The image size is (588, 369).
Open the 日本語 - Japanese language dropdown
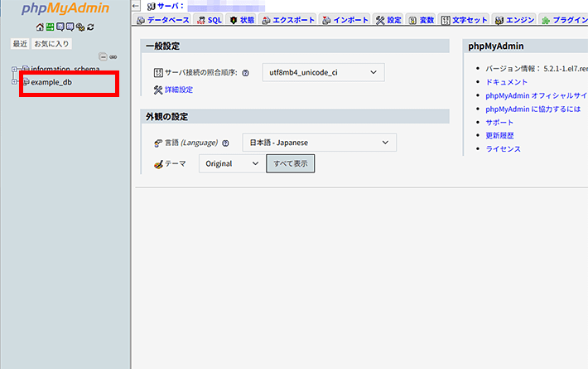(x=319, y=143)
